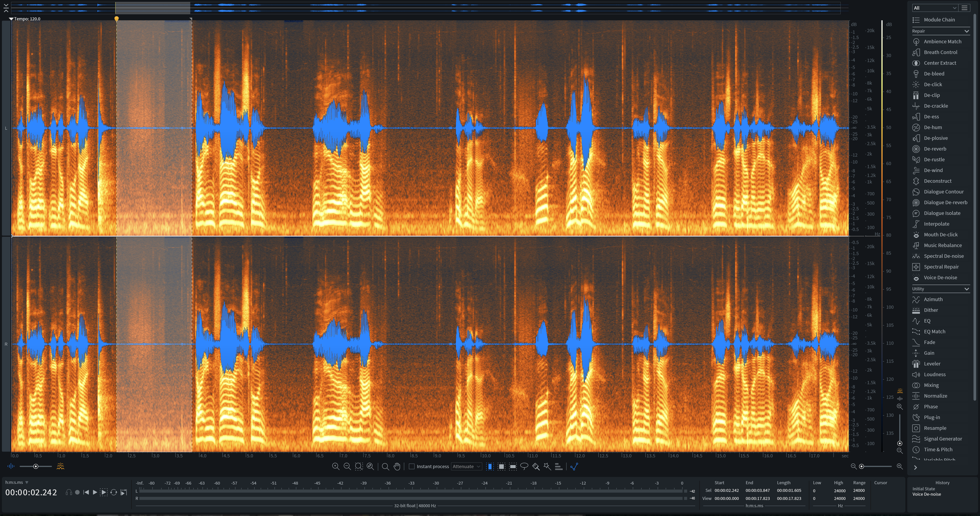This screenshot has width=980, height=516.
Task: Open the module list view menu
Action: tap(964, 8)
